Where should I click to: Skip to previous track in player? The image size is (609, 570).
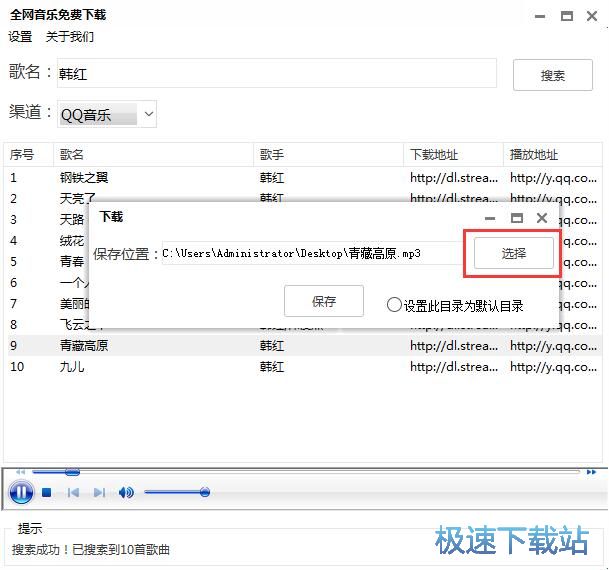73,493
